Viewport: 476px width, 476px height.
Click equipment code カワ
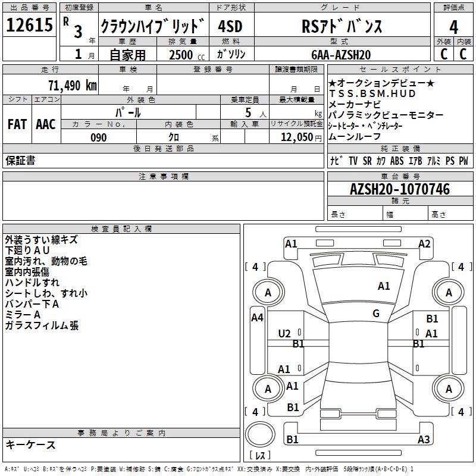pos(381,161)
